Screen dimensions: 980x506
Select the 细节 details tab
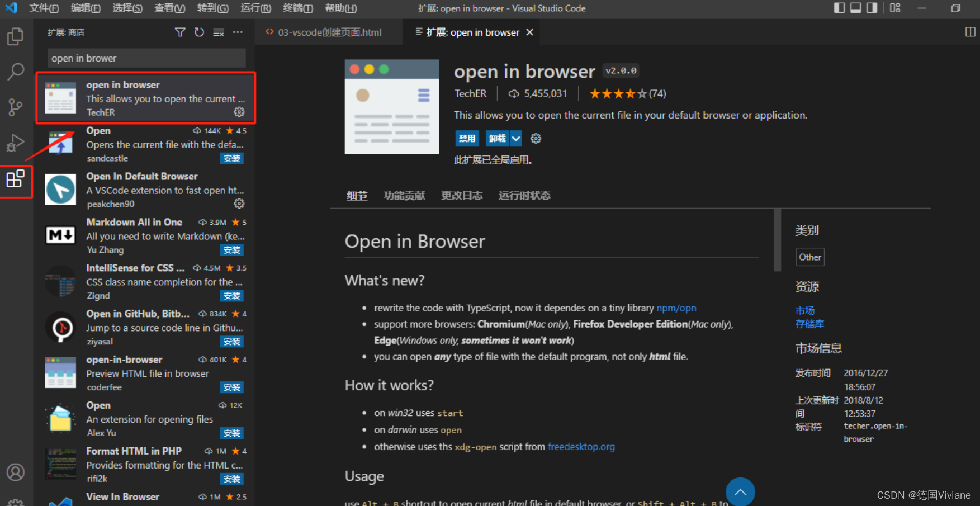357,195
